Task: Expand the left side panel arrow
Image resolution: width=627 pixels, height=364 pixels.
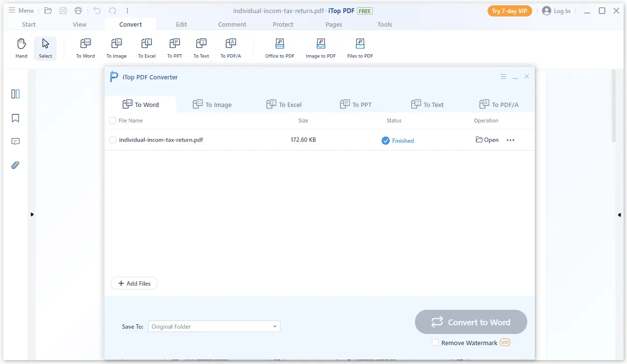Action: (x=32, y=214)
